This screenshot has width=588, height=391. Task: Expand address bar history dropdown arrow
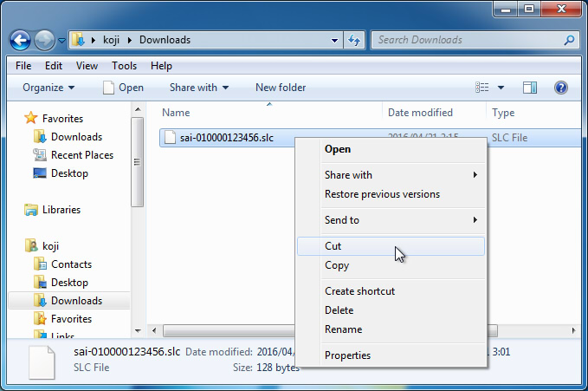coord(335,40)
